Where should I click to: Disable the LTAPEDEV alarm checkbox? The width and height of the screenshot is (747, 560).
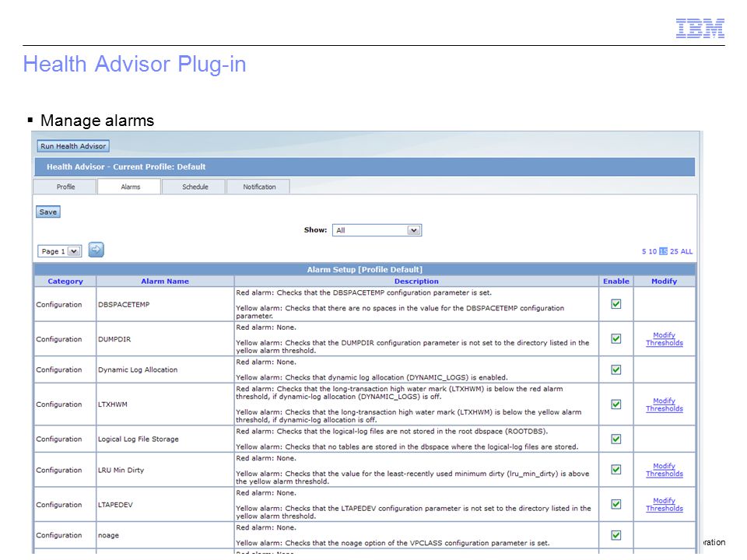616,504
